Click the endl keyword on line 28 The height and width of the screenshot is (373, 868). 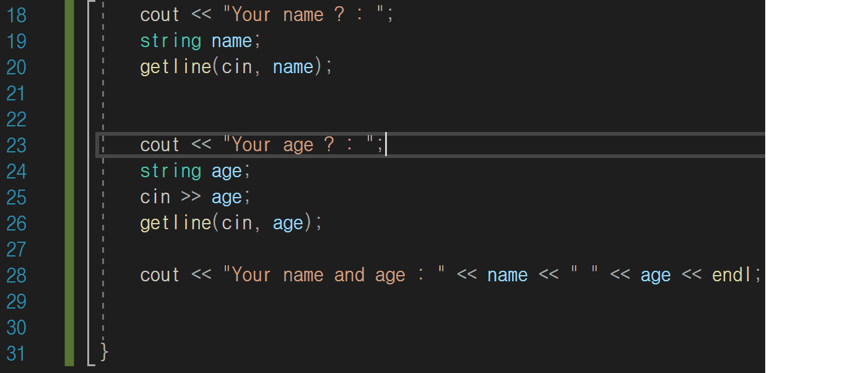point(732,276)
